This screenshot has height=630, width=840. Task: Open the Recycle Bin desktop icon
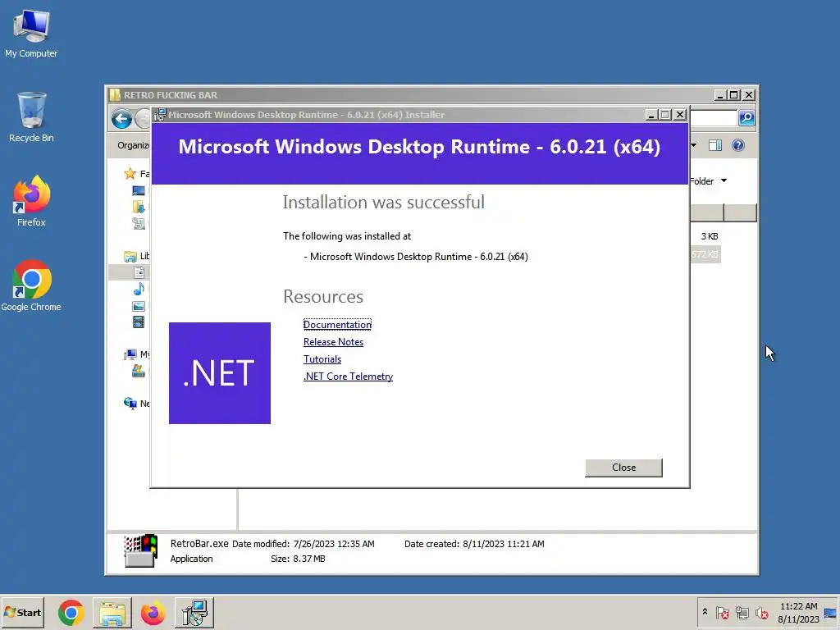coord(31,117)
